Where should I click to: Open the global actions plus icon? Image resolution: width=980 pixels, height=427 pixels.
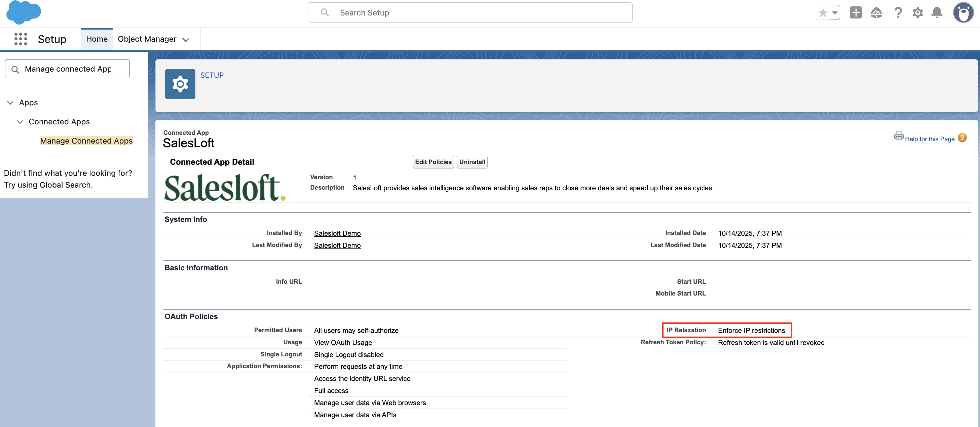[x=856, y=12]
